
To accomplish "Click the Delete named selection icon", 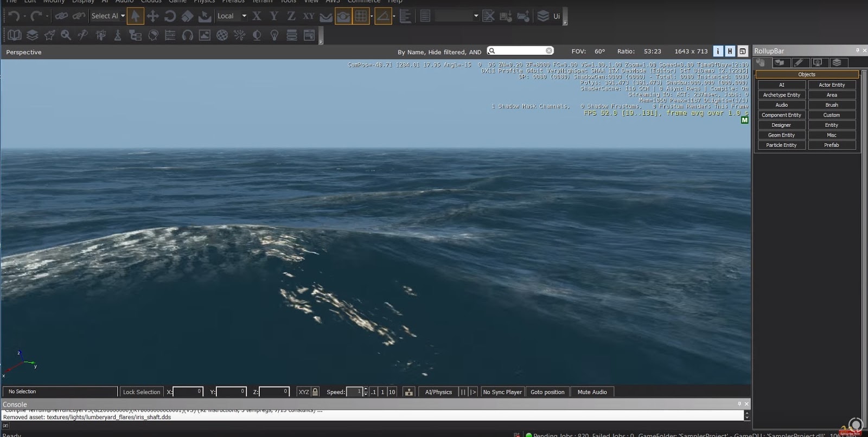I will pyautogui.click(x=488, y=16).
